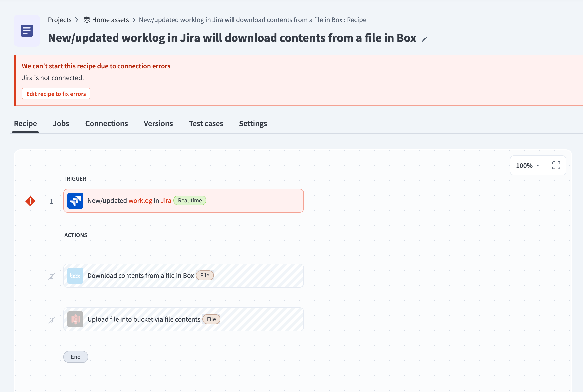Click the End node of the recipe

click(76, 357)
